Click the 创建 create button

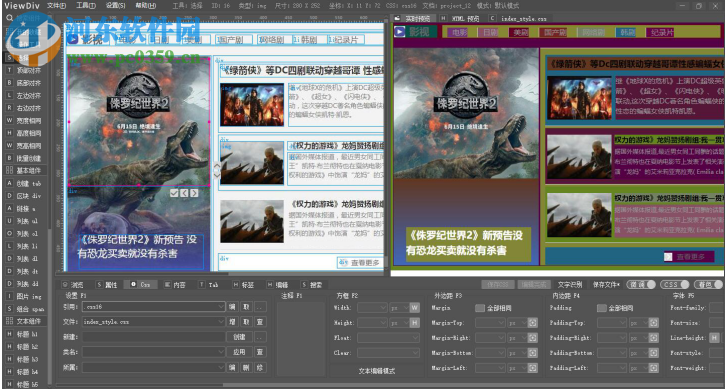tap(239, 337)
